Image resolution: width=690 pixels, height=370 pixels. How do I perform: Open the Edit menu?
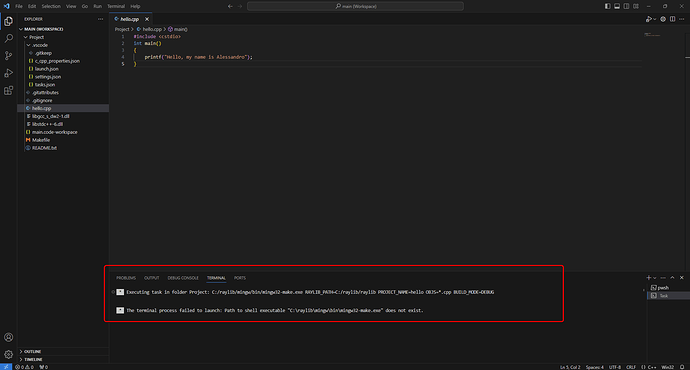(x=32, y=6)
